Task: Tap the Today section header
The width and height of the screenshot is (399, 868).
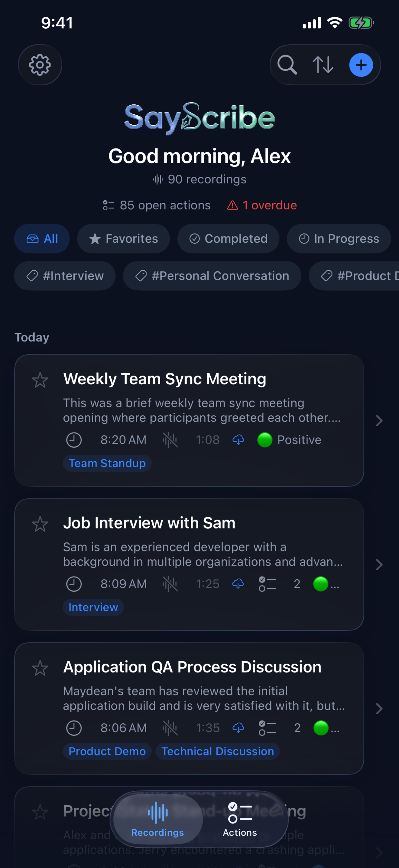Action: coord(32,337)
